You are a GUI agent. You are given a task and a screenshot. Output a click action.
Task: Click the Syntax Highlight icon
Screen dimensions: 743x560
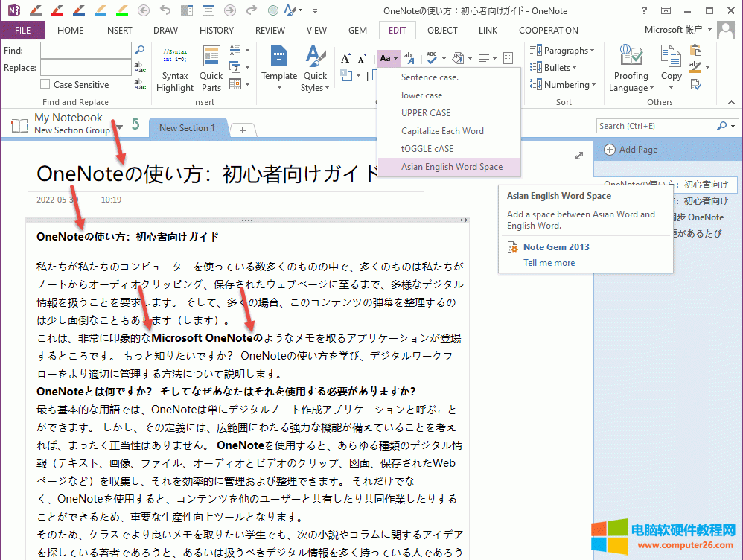coord(175,57)
